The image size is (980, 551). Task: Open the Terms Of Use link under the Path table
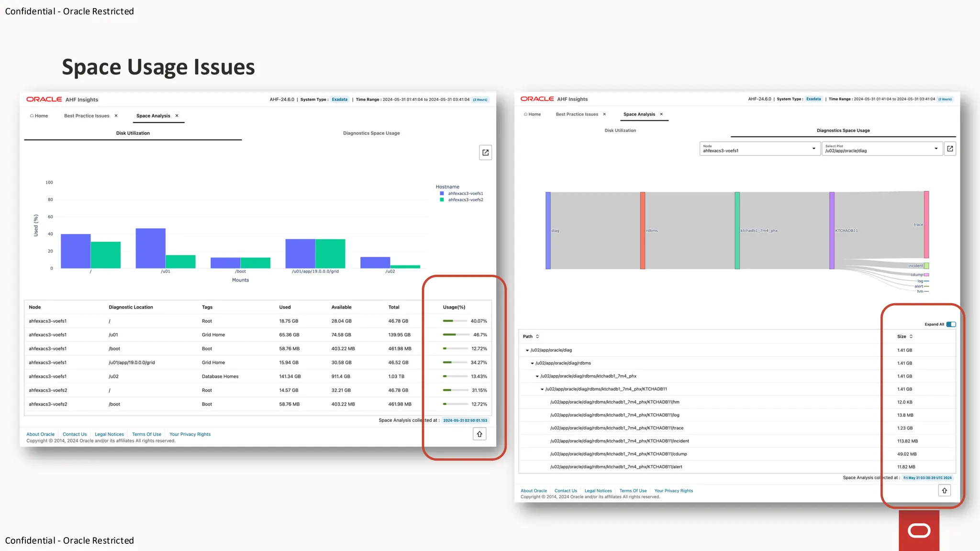click(x=633, y=491)
